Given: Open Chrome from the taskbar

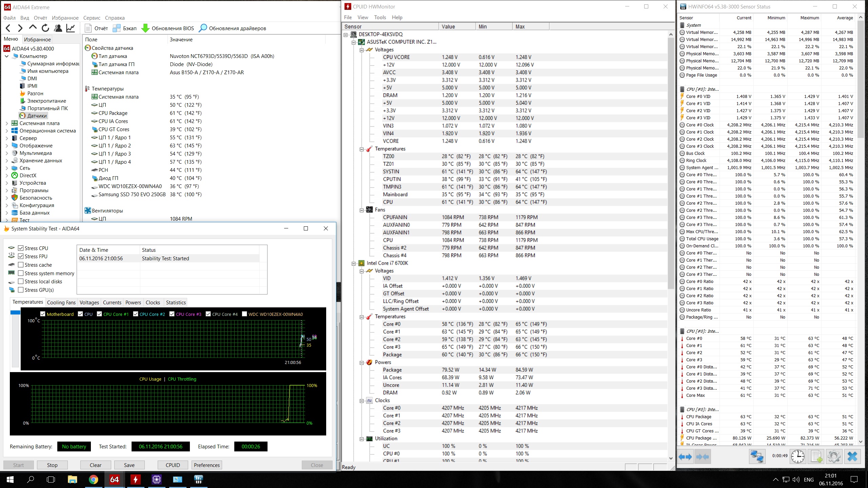Looking at the screenshot, I should tap(93, 479).
